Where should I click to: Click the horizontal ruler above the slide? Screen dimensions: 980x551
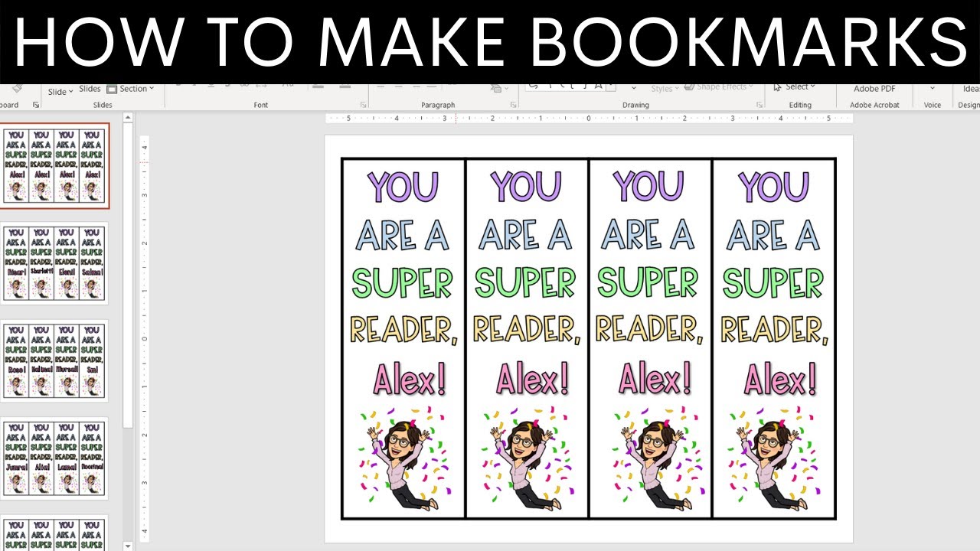[x=589, y=119]
